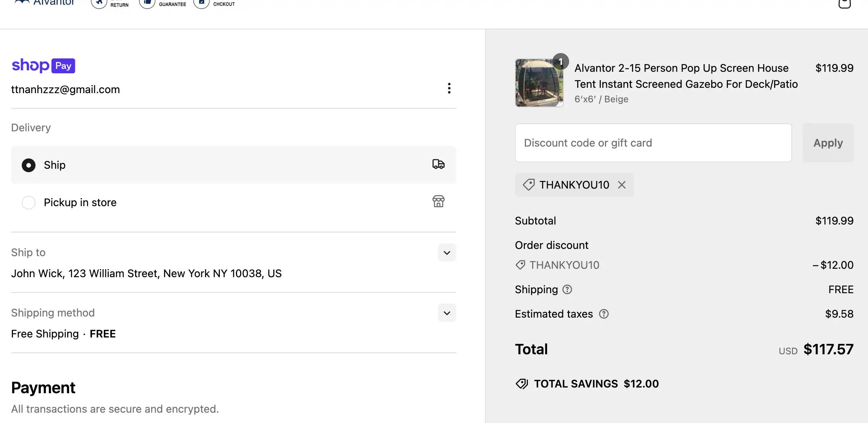
Task: Focus the discount code or gift card field
Action: coord(653,143)
